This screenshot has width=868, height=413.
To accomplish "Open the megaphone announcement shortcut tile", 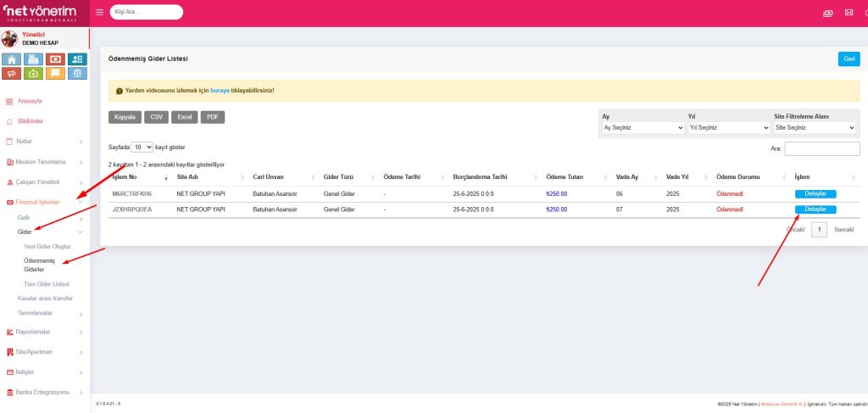I will (12, 73).
